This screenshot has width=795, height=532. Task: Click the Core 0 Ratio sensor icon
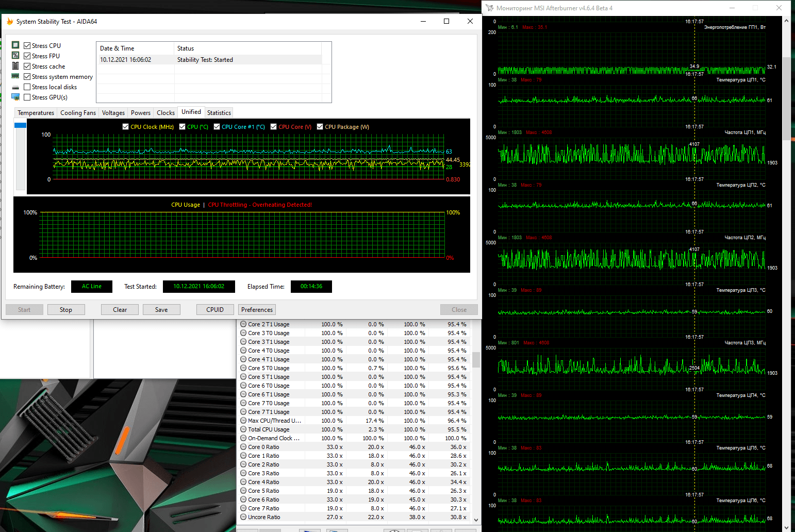243,447
